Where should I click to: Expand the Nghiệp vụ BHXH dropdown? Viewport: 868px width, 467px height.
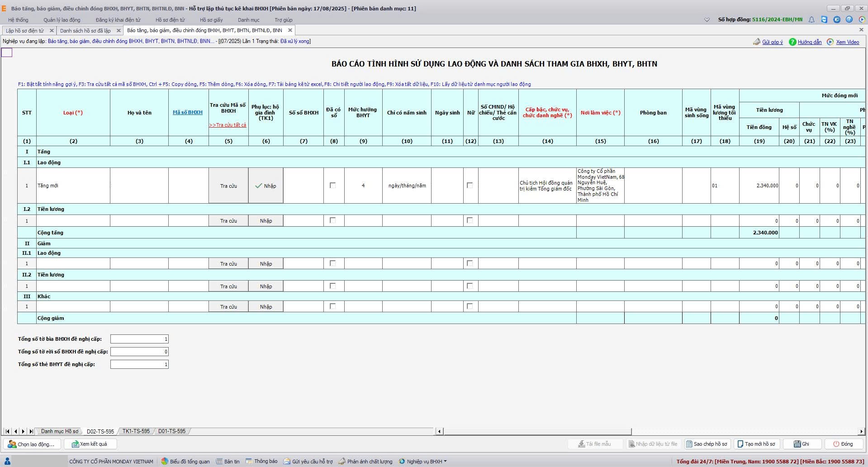coord(423,462)
